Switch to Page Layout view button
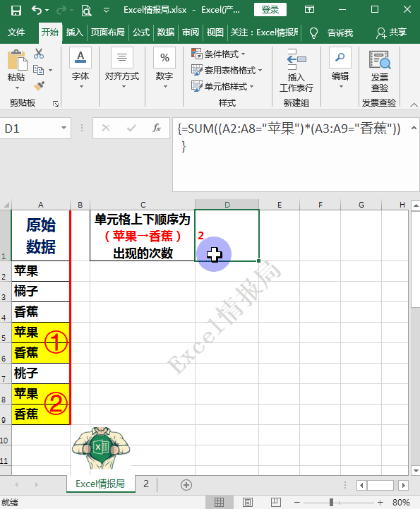This screenshot has height=509, width=420. tap(247, 502)
